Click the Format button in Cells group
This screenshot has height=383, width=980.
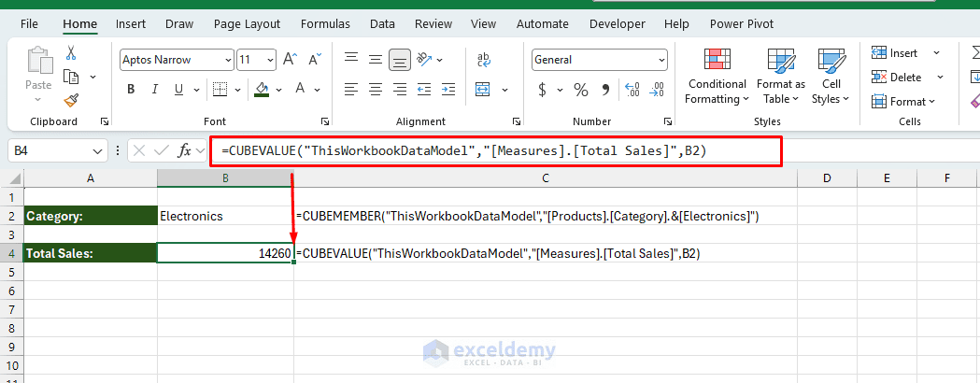coord(903,101)
